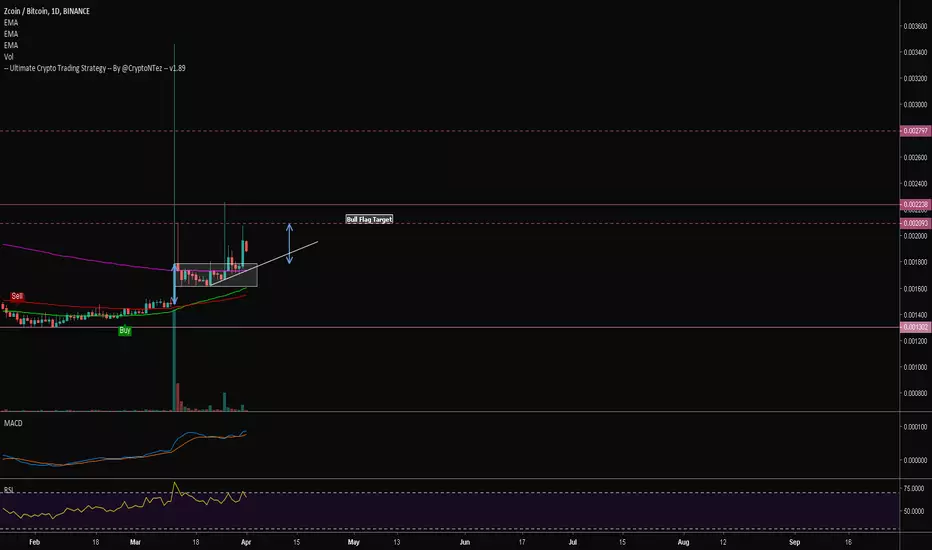Click the 0.001800 price axis value
Viewport: 932px width, 550px height.
tap(915, 262)
